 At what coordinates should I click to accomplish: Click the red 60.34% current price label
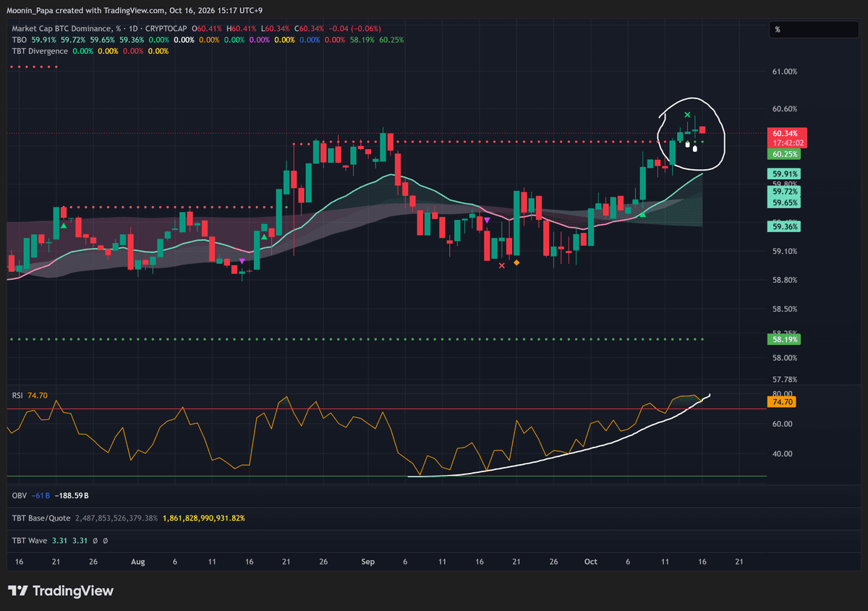(x=785, y=134)
